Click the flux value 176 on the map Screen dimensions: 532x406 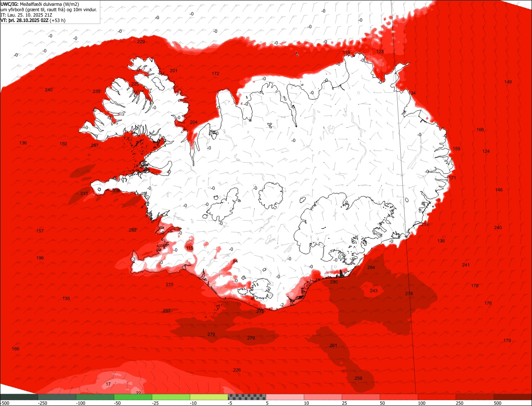coord(488,303)
